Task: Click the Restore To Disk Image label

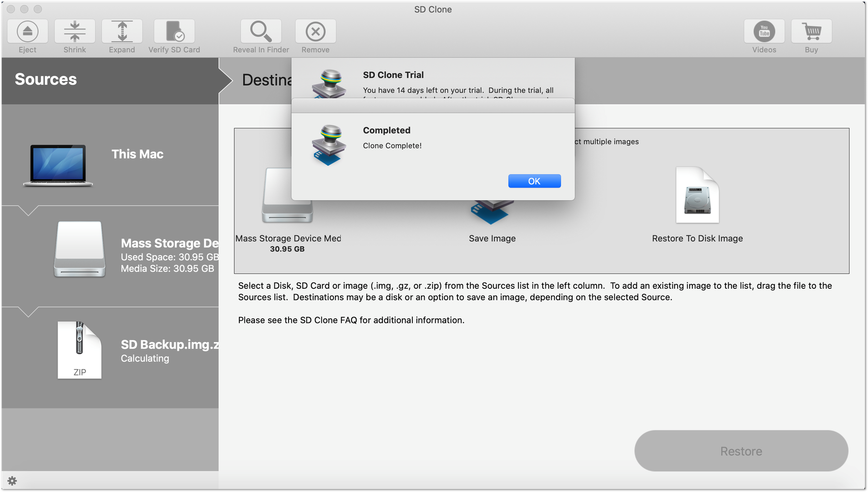Action: 697,238
